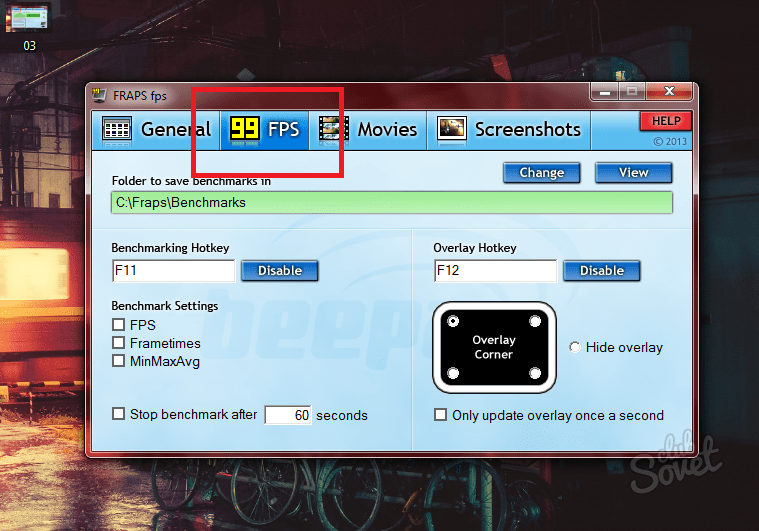
Task: Toggle Only update overlay once a second
Action: [x=440, y=415]
